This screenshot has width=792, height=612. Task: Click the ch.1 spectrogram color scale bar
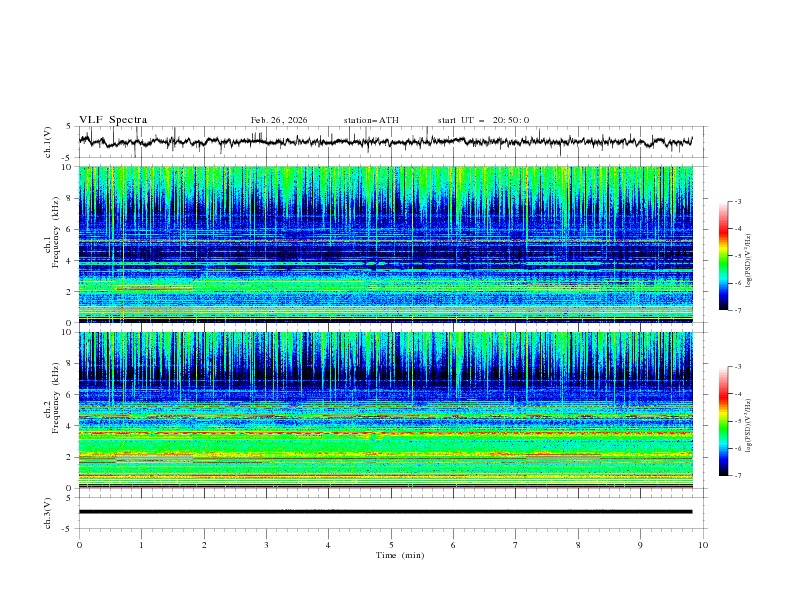point(724,256)
